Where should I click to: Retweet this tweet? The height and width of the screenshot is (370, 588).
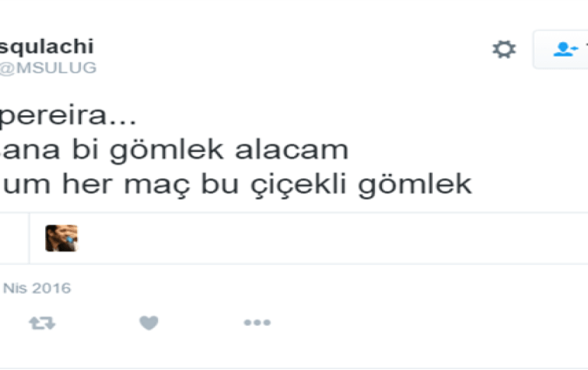[42, 323]
